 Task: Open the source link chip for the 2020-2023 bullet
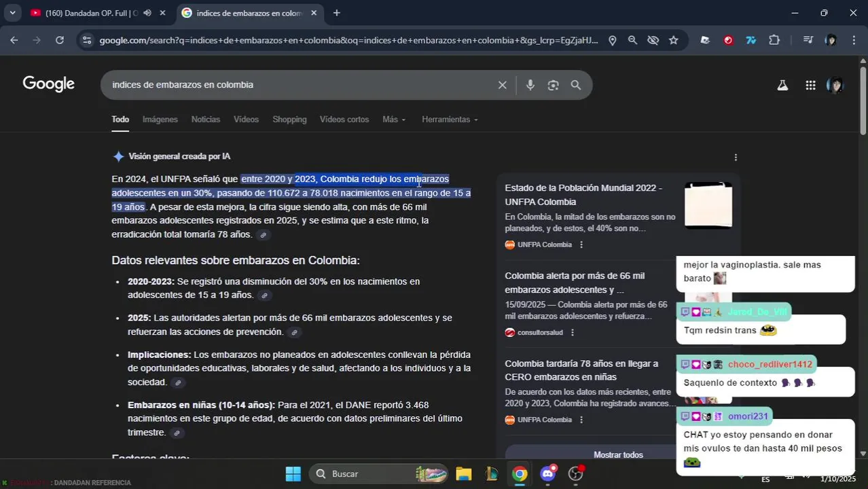(265, 295)
